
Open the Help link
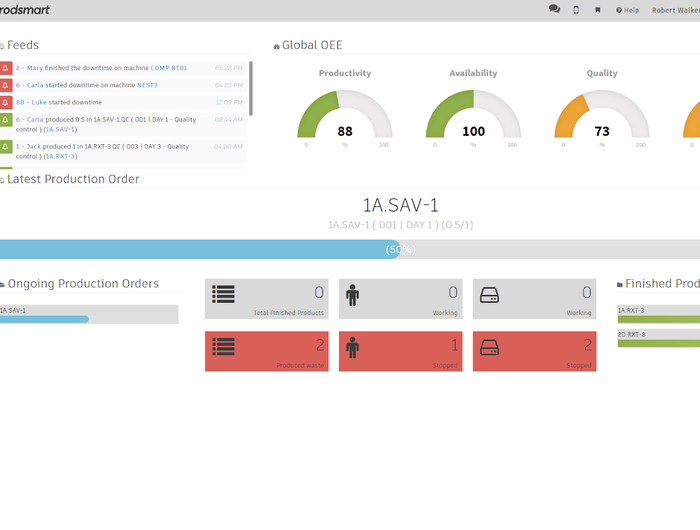(x=627, y=10)
